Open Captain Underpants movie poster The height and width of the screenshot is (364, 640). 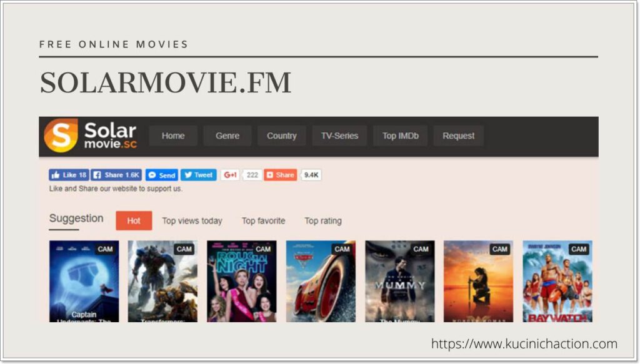point(84,281)
